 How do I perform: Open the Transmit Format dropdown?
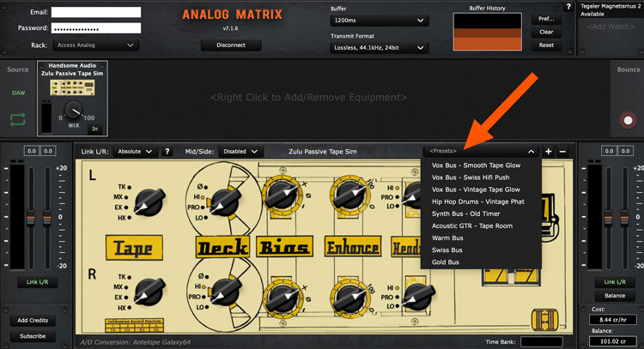coord(379,48)
